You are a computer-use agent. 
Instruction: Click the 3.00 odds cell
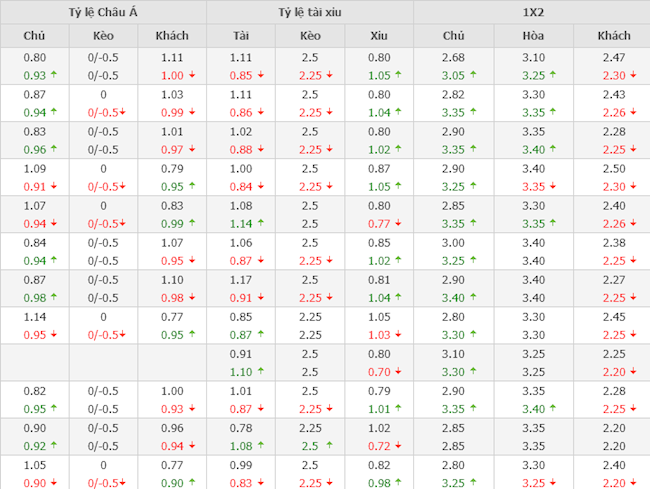coord(454,242)
